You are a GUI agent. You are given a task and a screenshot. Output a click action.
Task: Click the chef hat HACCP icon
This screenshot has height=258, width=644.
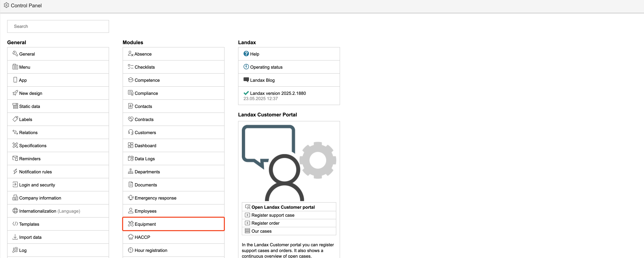(x=130, y=237)
